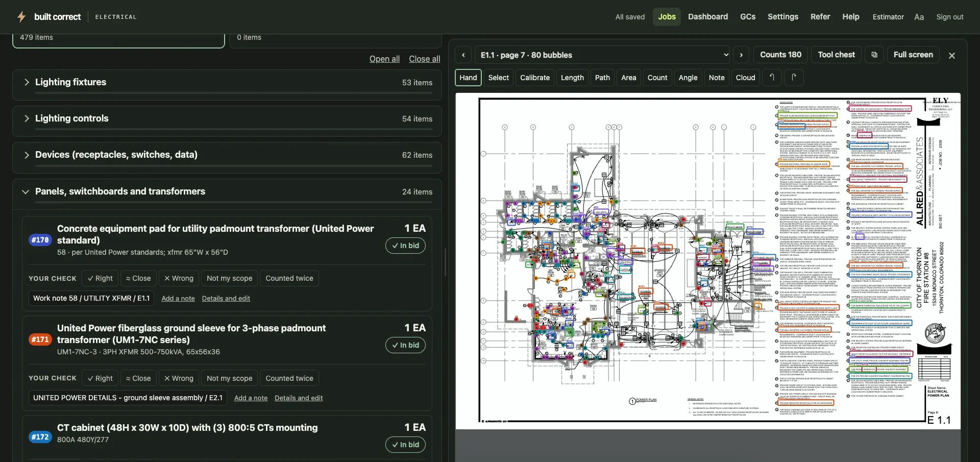Select the Count tool
Screen dimensions: 980x462
coord(657,78)
